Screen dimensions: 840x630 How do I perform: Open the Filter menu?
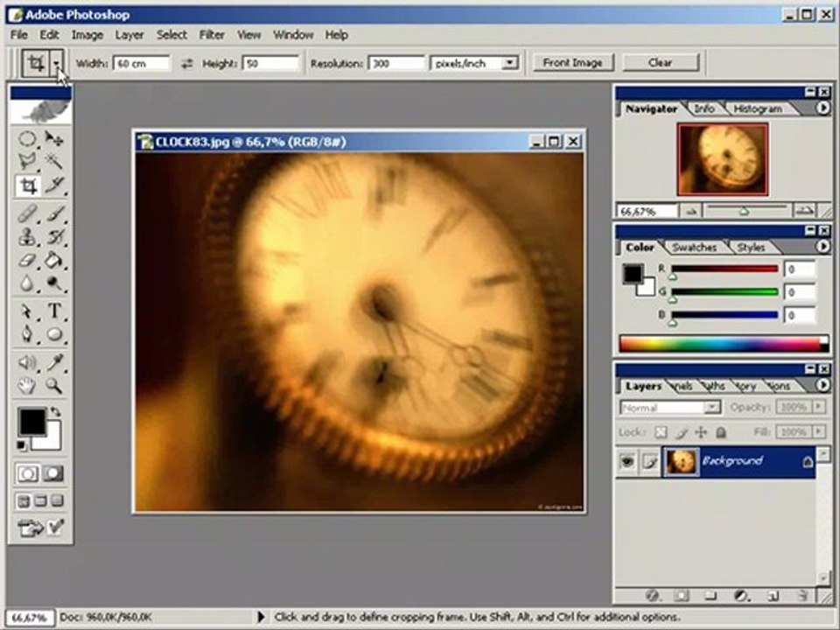click(212, 35)
